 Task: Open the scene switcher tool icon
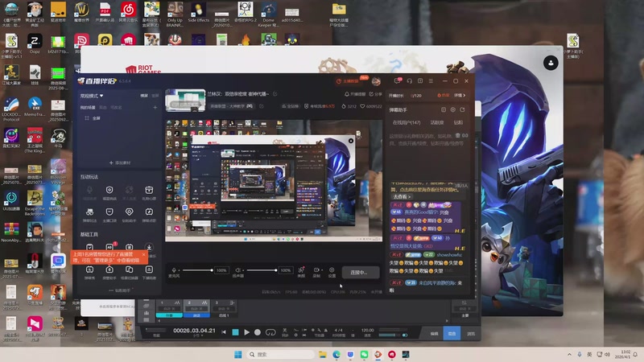[129, 269]
